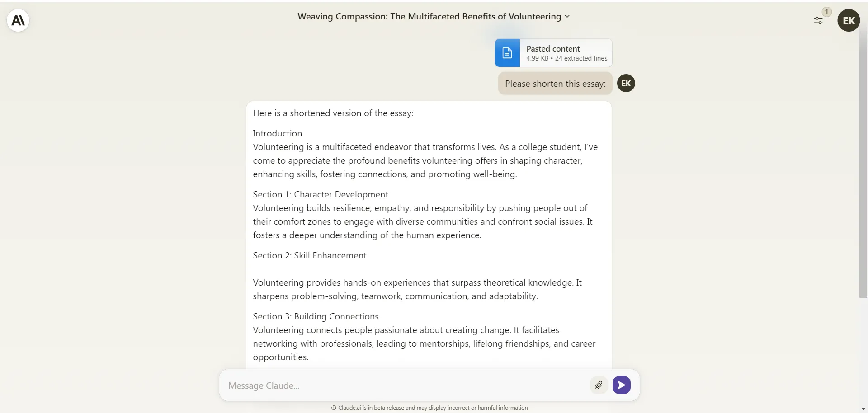Viewport: 868px width, 413px height.
Task: Open the EK account avatar menu
Action: click(849, 20)
